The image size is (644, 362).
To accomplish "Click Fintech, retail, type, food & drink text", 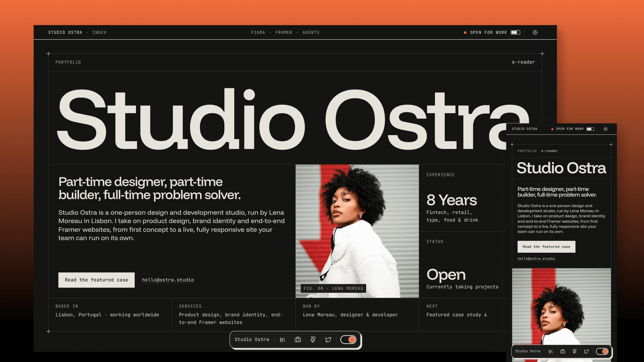I will pos(452,216).
